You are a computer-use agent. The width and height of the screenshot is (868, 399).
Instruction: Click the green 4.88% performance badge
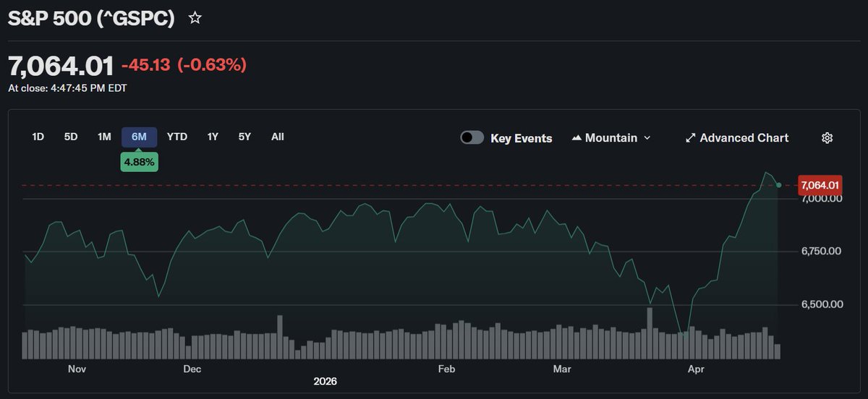pyautogui.click(x=139, y=163)
